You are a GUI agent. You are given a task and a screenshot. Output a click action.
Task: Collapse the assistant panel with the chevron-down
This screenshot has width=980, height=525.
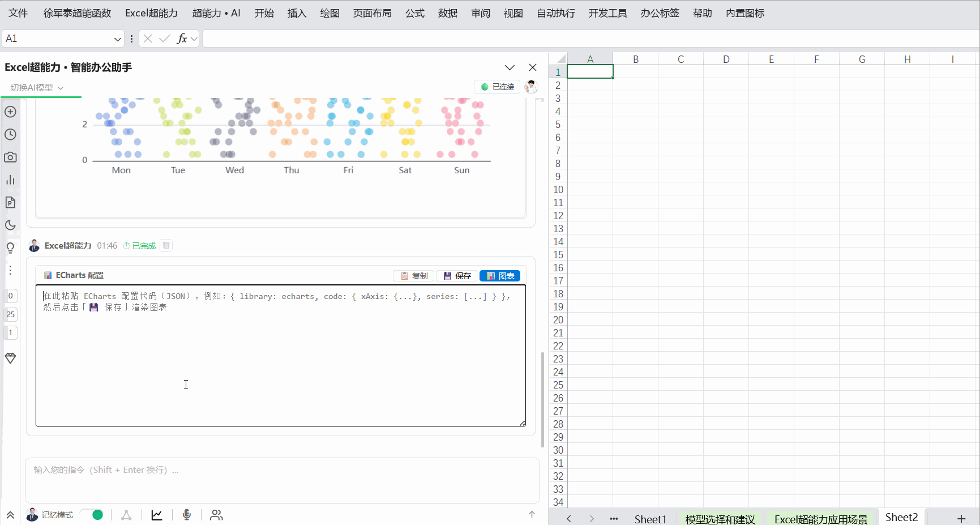[x=510, y=67]
